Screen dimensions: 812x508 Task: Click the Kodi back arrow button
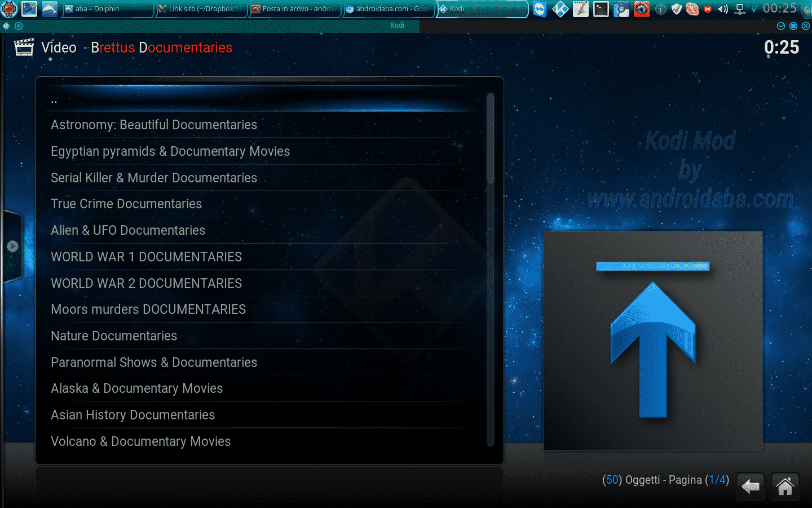coord(750,487)
